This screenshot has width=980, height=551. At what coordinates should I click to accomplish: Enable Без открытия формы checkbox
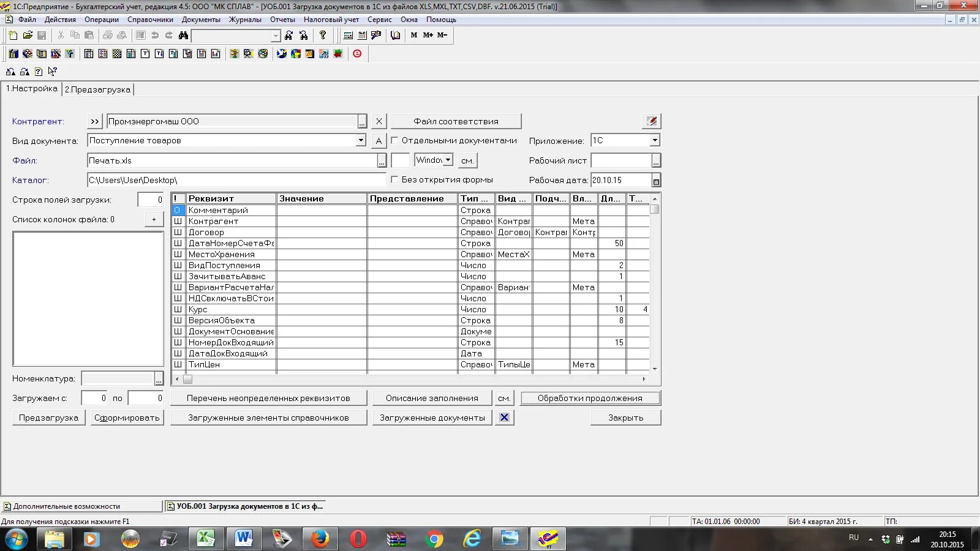pos(394,179)
